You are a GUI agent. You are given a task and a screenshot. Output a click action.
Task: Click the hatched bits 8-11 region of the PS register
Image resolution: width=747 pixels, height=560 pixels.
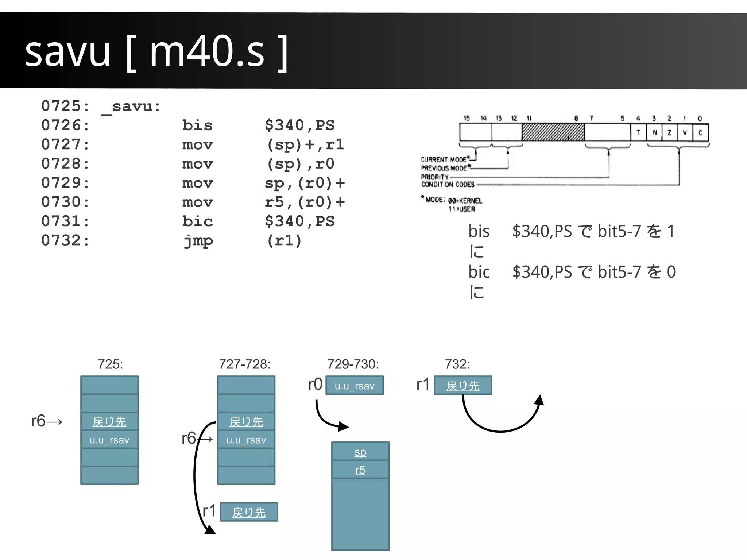tap(553, 132)
